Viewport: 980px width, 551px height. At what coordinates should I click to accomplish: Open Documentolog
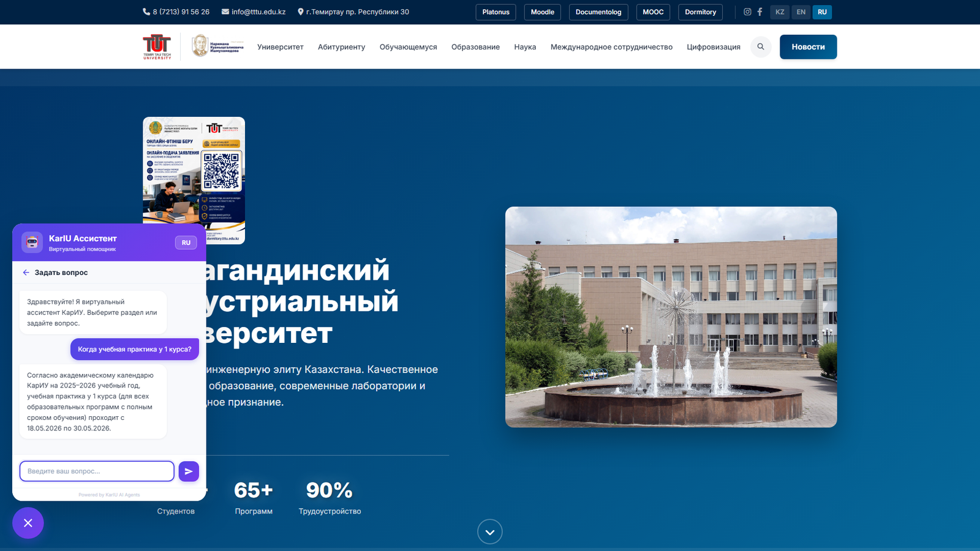[x=598, y=12]
